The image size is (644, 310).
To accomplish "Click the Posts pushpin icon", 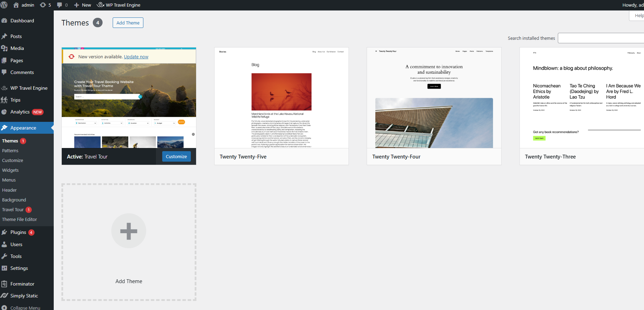I will [4, 36].
